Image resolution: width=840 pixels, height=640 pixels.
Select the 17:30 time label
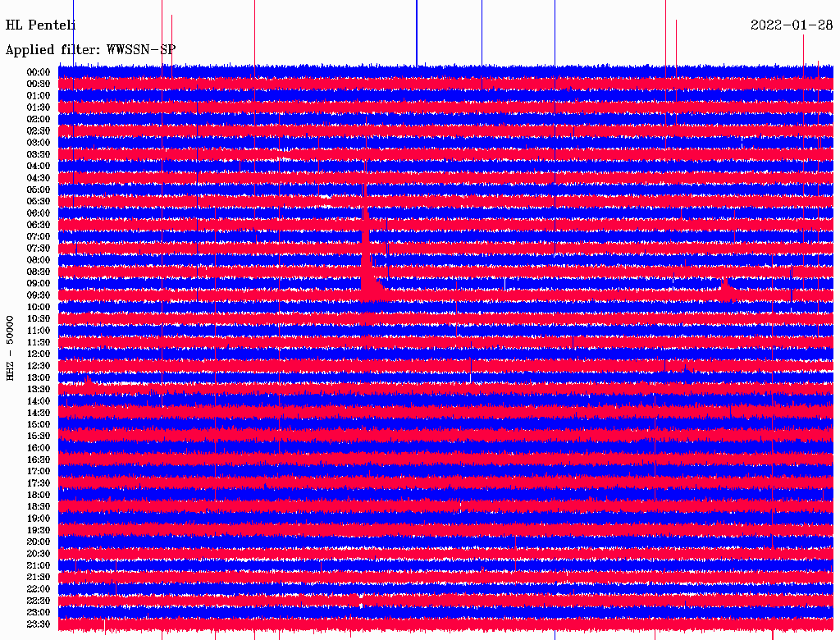click(39, 483)
